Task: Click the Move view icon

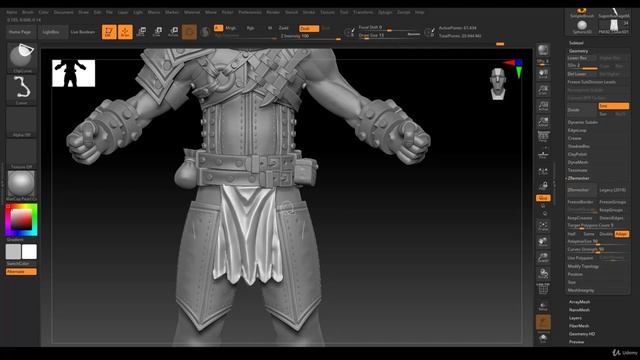Action: 543,242
